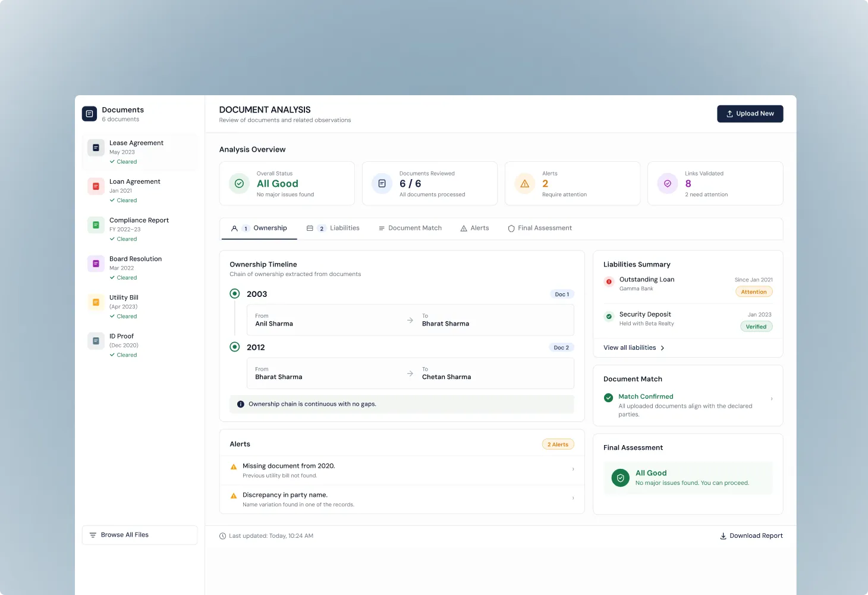Click the Doc 1 badge
868x595 pixels.
(x=562, y=295)
